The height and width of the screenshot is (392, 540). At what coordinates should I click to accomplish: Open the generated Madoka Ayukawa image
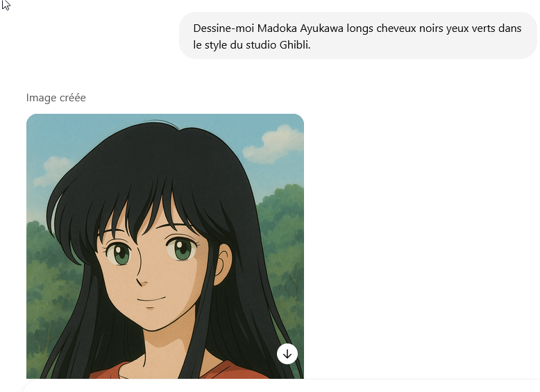[x=165, y=246]
